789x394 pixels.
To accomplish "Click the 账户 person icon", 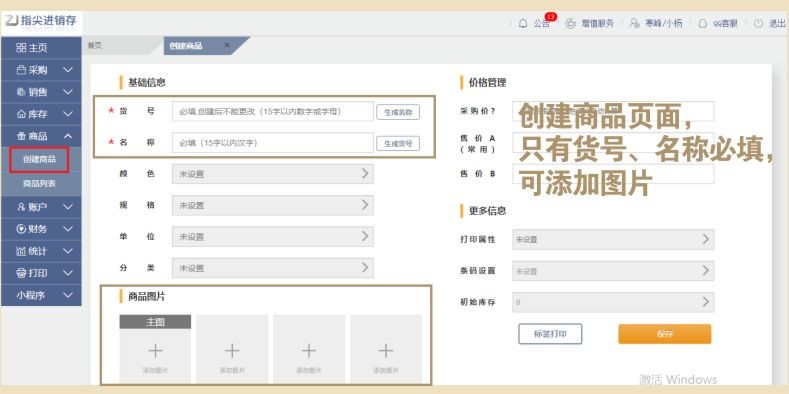I will (21, 207).
